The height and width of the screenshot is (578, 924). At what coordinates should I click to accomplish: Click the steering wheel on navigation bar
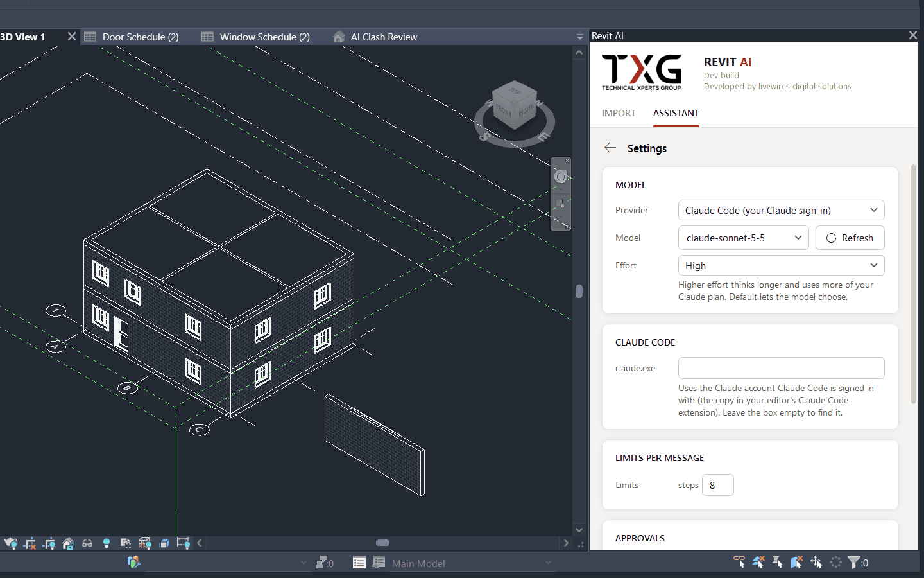click(x=561, y=177)
